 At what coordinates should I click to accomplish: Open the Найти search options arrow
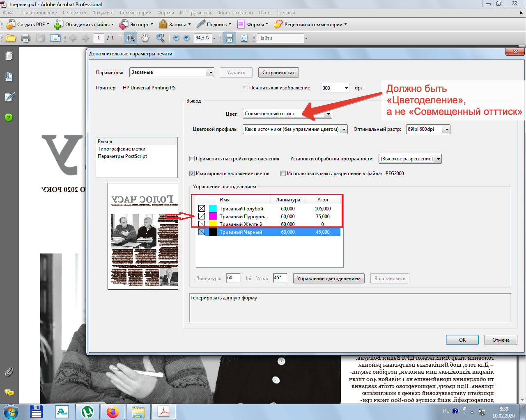306,38
